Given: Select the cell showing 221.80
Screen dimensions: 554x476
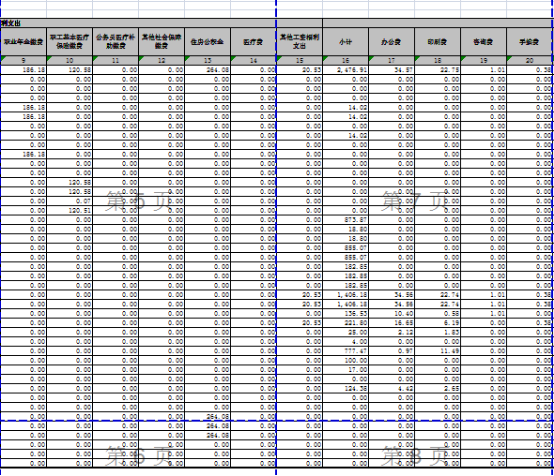Looking at the screenshot, I should click(x=346, y=323).
